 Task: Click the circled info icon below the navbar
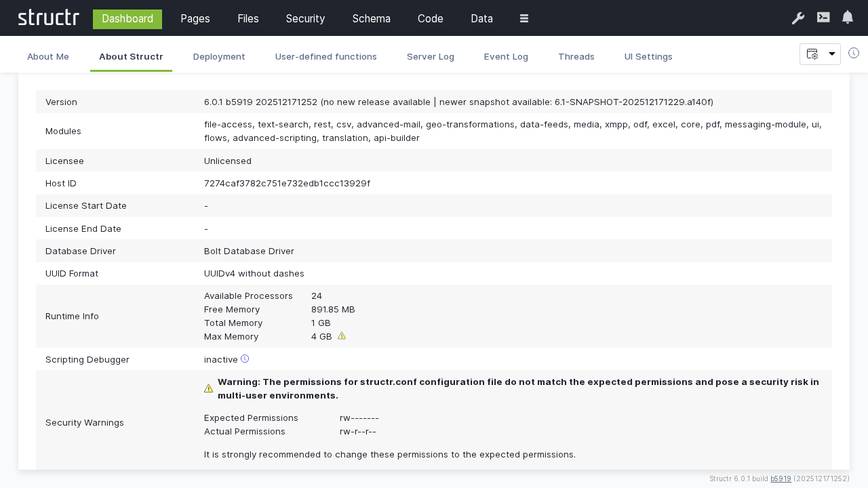point(854,52)
